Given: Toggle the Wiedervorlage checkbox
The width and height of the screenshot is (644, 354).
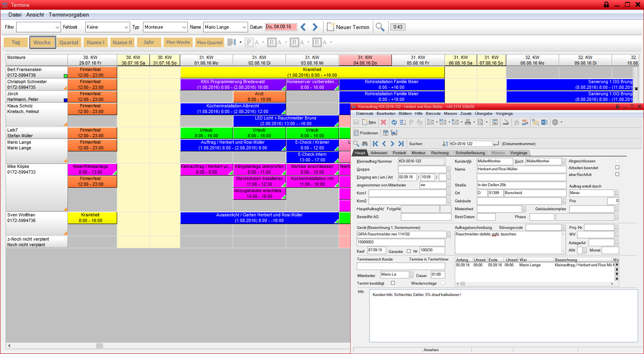Looking at the screenshot, I should [x=443, y=283].
